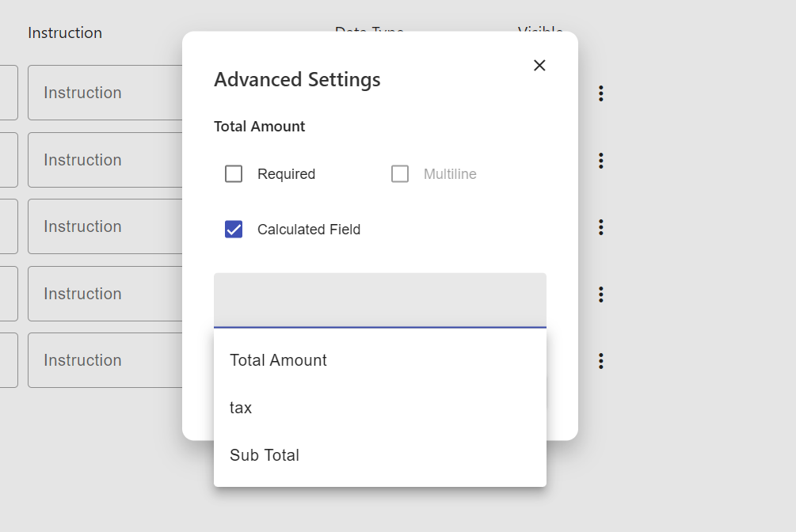Click the "Data Type" column header
The height and width of the screenshot is (532, 796).
click(369, 32)
